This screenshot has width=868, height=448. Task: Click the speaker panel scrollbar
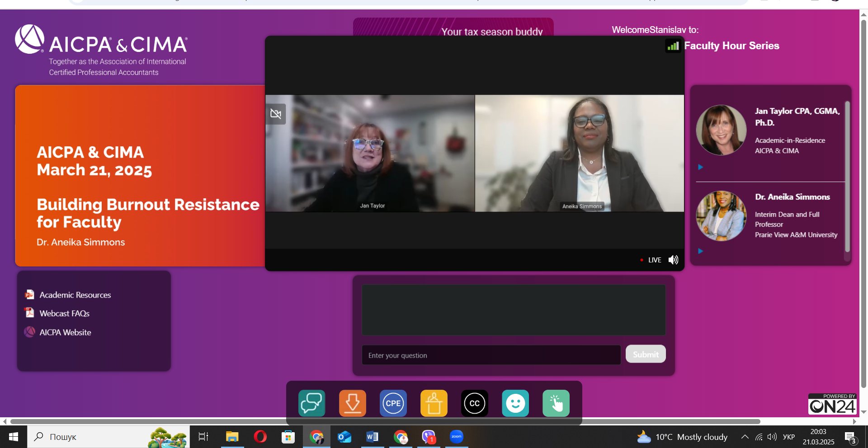coord(847,176)
